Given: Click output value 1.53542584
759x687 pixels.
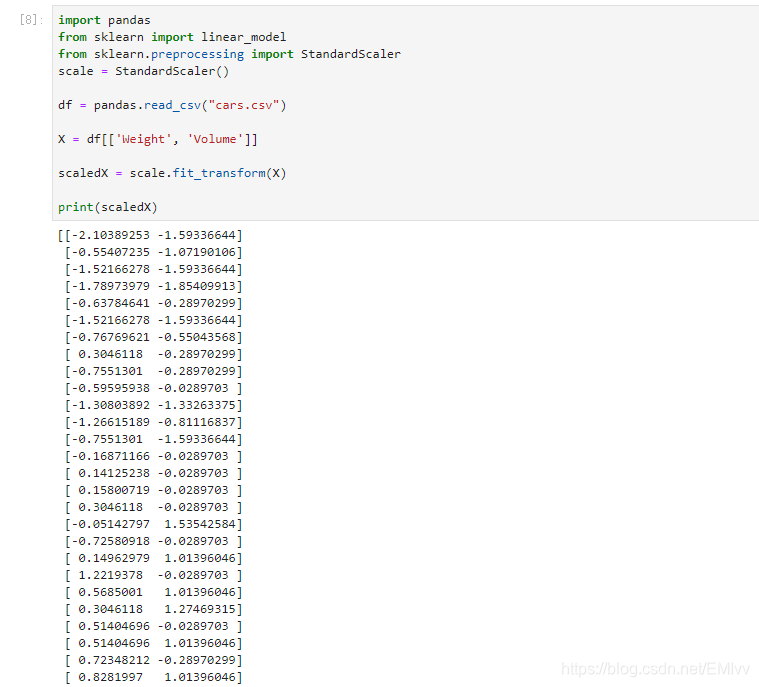Looking at the screenshot, I should coord(200,524).
